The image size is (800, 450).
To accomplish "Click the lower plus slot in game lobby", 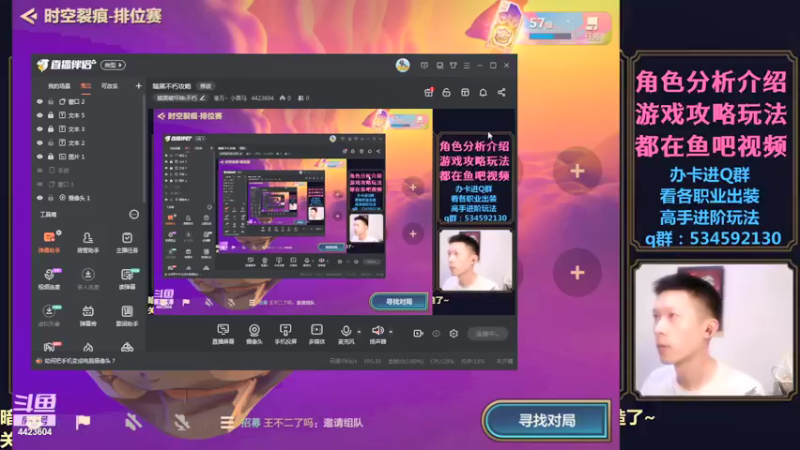I will point(577,273).
